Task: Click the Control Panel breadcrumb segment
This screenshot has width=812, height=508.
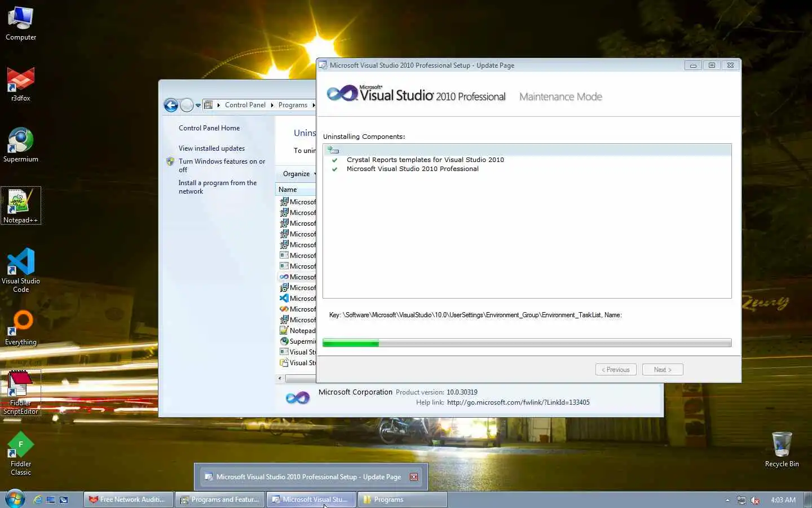Action: pos(245,105)
